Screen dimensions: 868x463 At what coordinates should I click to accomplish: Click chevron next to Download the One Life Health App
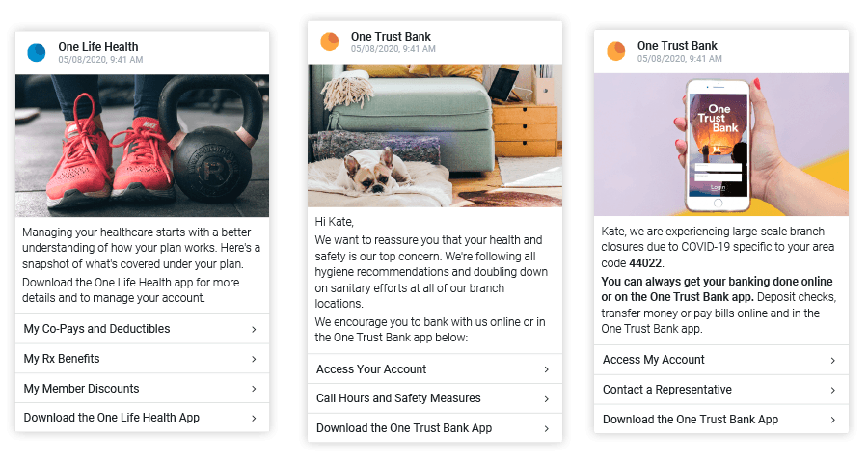[254, 418]
